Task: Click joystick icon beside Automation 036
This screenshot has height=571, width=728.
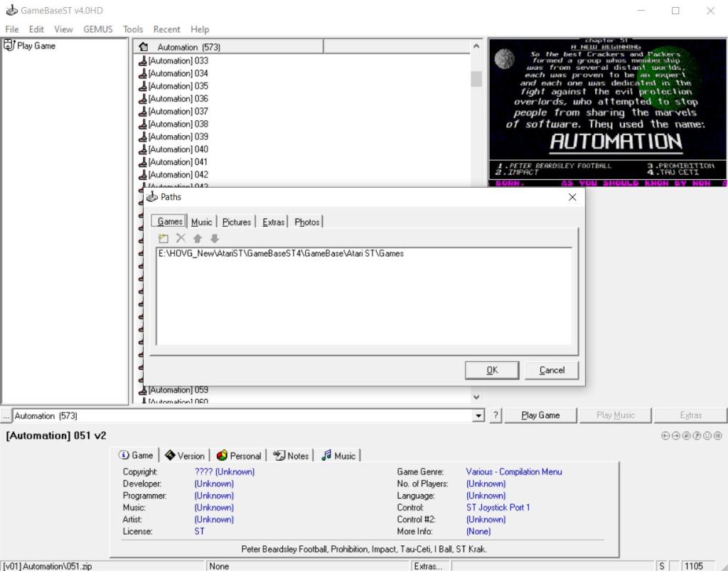Action: [143, 99]
